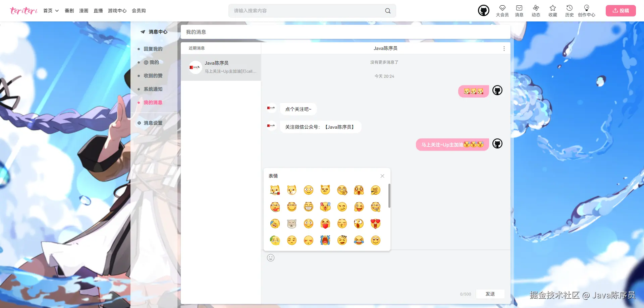The image size is (644, 308).
Task: Pick the tears of joy emoji
Action: [x=359, y=240]
